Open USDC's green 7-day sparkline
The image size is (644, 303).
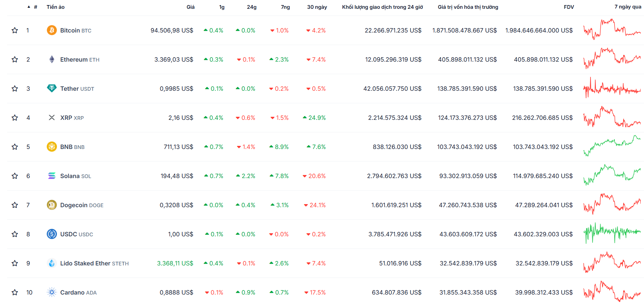click(x=612, y=233)
